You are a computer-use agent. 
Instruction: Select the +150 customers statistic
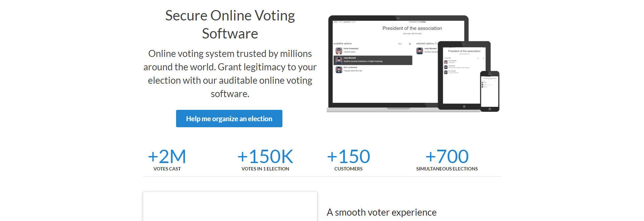click(x=348, y=160)
